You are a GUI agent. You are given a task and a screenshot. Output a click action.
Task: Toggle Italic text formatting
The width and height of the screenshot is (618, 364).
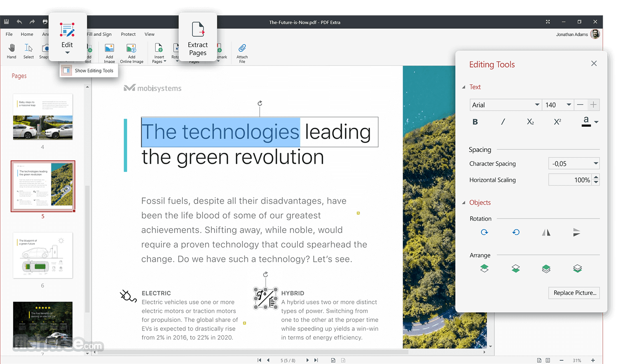[503, 122]
